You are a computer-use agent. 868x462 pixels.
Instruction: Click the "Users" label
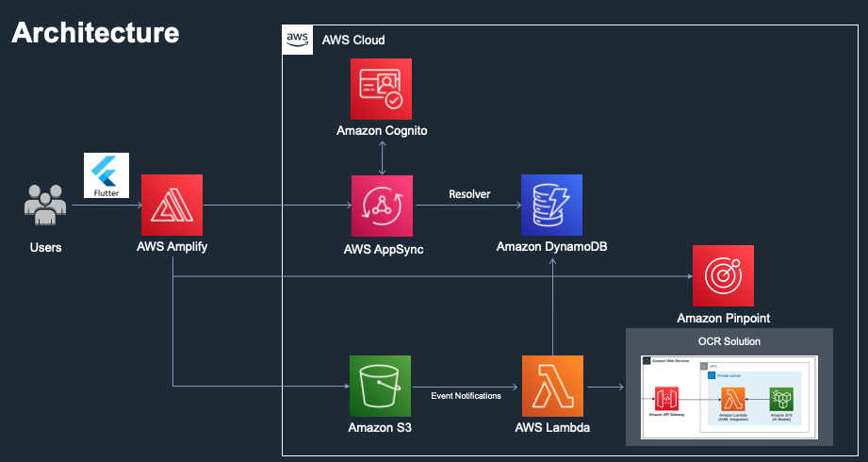point(45,247)
